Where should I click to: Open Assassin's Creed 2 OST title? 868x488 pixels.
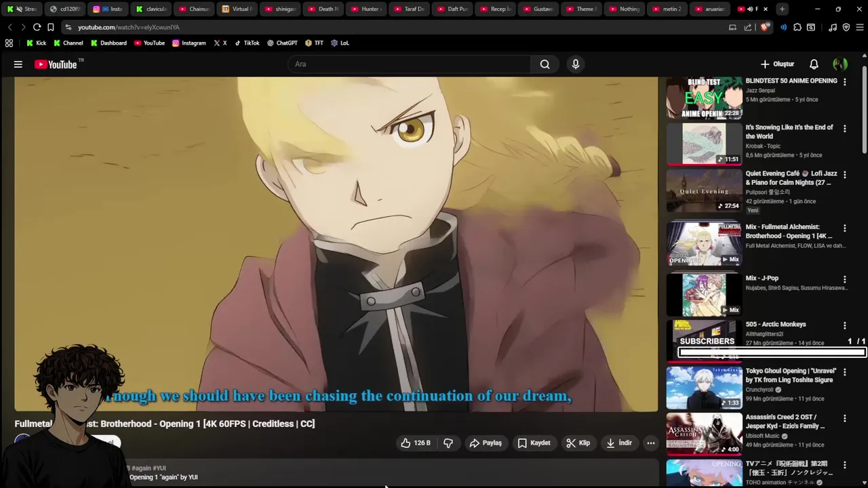click(785, 422)
